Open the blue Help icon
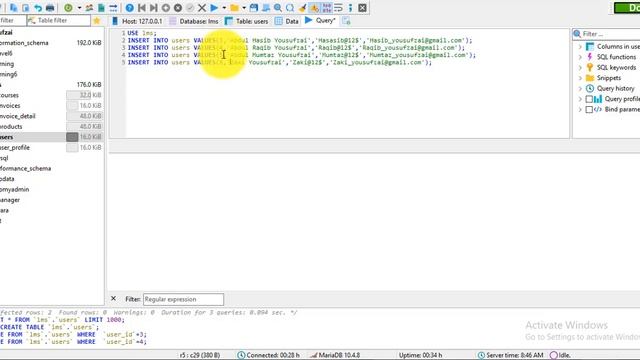 click(x=129, y=8)
